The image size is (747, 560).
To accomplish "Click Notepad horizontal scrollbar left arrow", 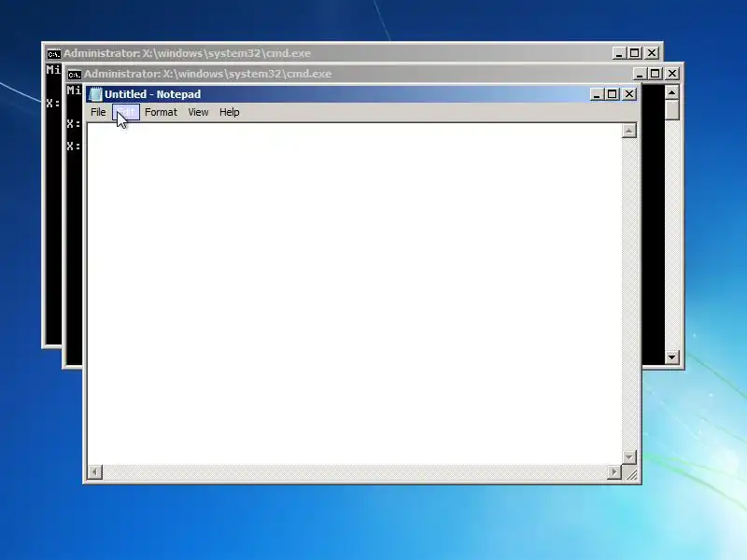I will pos(95,472).
